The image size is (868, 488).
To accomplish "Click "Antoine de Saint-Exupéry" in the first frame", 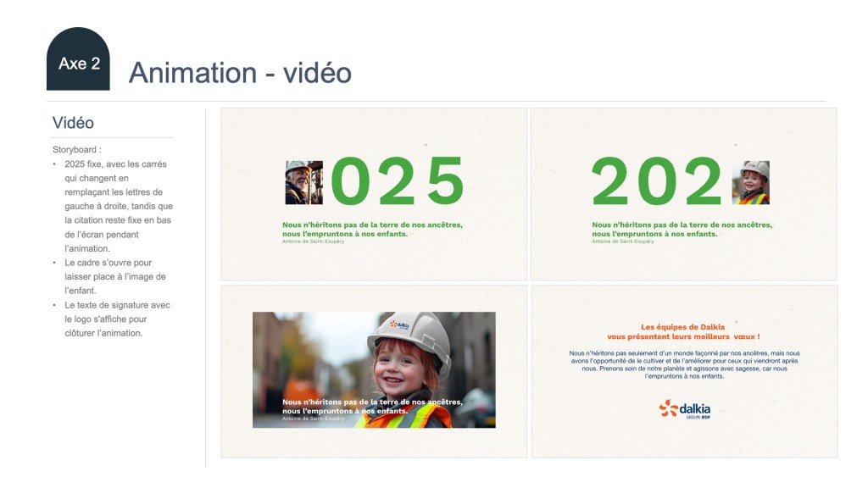I will [x=314, y=241].
